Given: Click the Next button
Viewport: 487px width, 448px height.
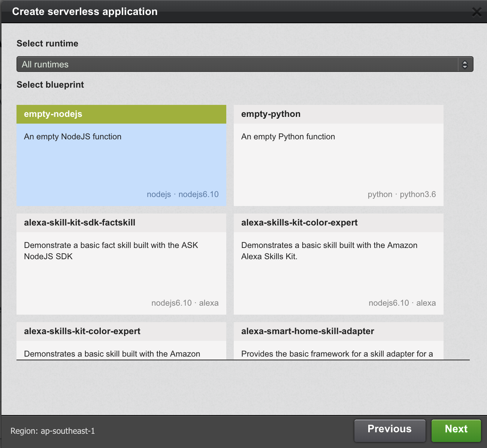Looking at the screenshot, I should (456, 431).
